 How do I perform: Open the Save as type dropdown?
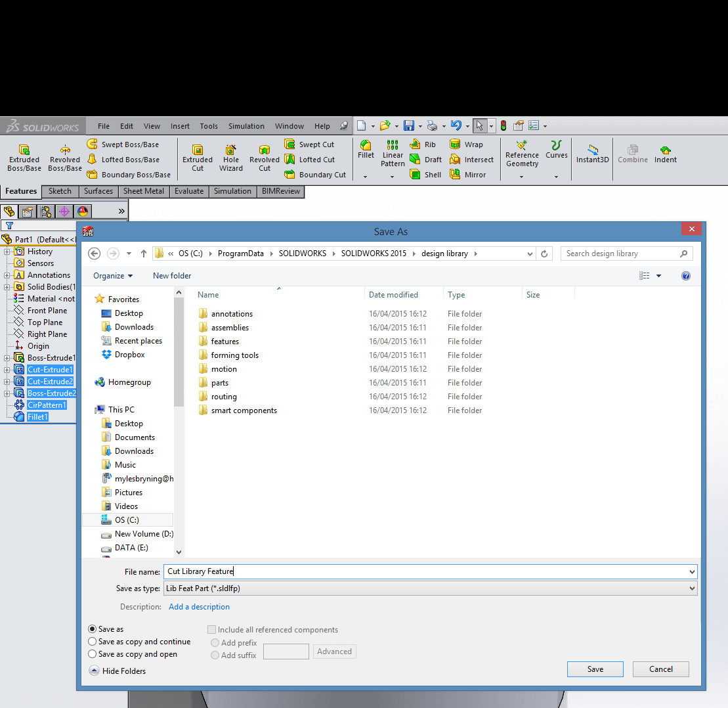coord(691,588)
